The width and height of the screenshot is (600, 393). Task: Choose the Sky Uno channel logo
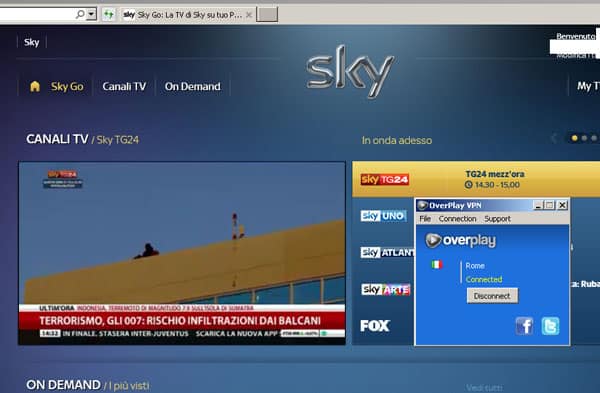tap(383, 216)
